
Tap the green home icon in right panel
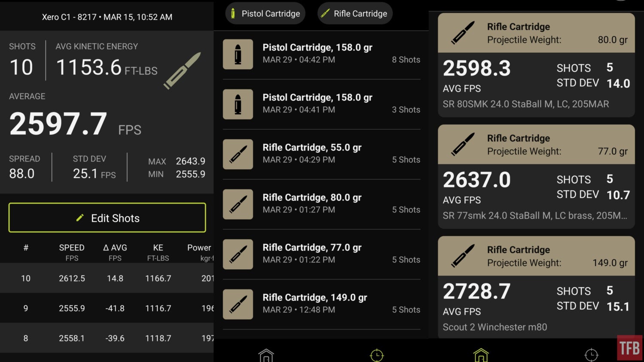pyautogui.click(x=481, y=355)
